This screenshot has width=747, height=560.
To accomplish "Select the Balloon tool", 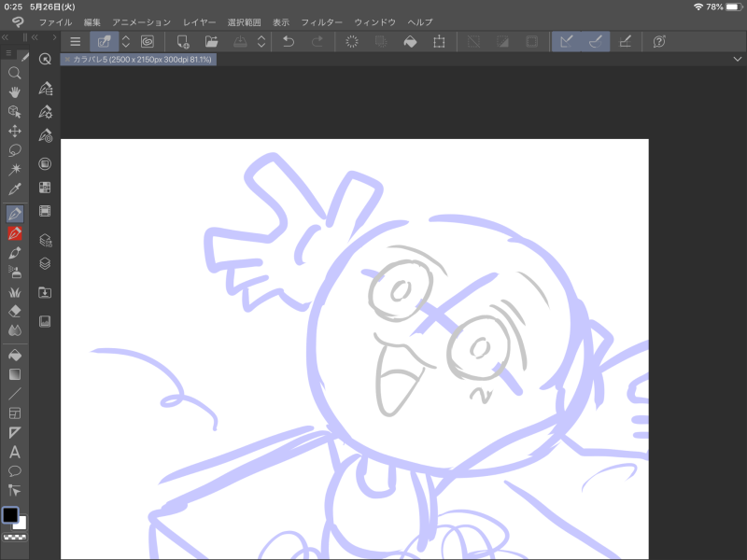I will 15,471.
